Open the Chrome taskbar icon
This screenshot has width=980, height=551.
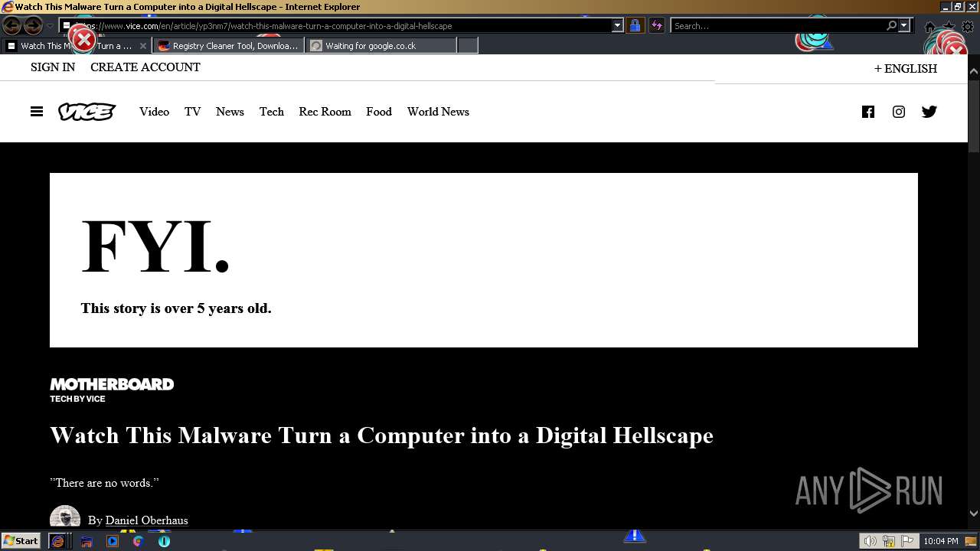click(139, 541)
